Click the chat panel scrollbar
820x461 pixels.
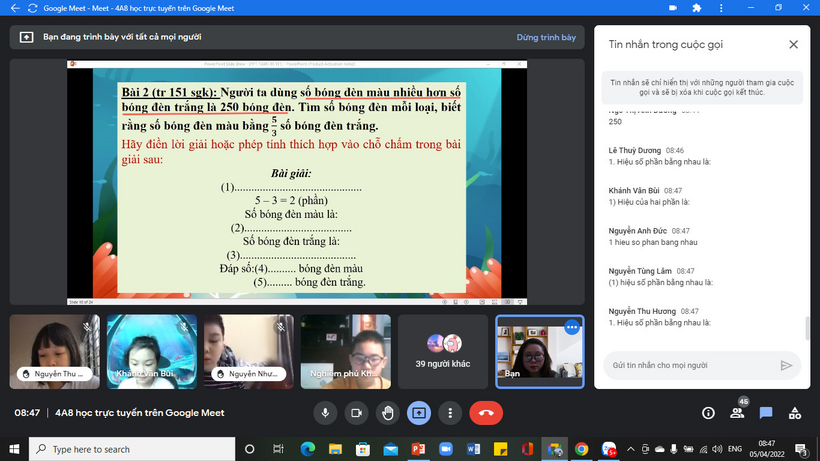click(806, 328)
